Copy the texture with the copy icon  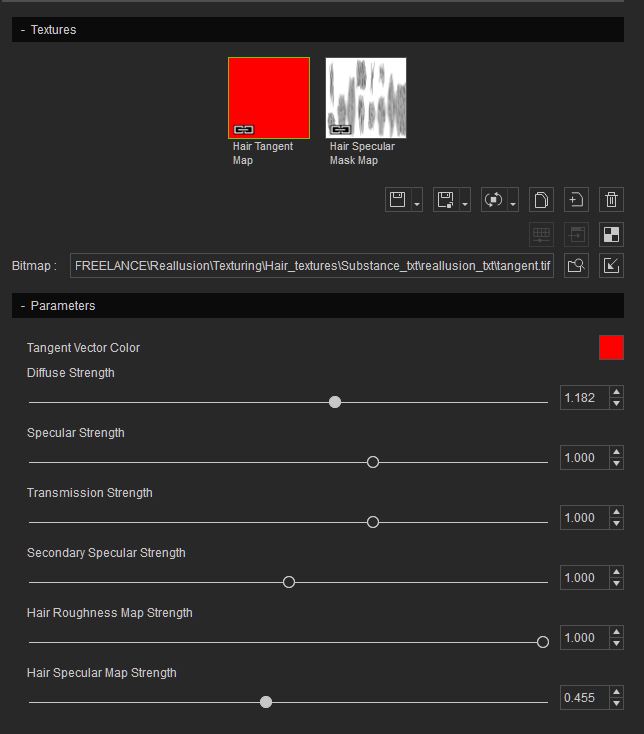click(541, 200)
